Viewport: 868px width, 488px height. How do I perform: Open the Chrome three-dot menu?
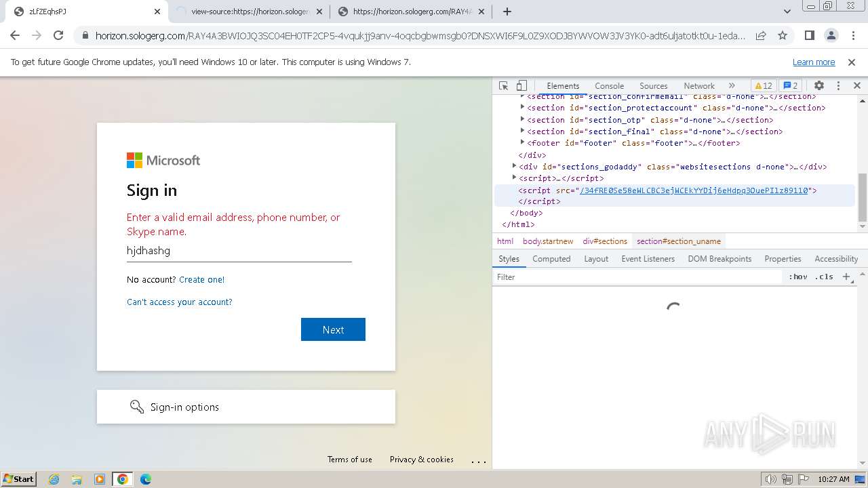tap(852, 35)
